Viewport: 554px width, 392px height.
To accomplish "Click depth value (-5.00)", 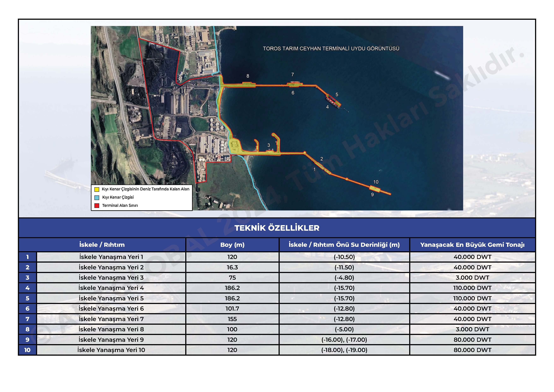I will point(344,329).
